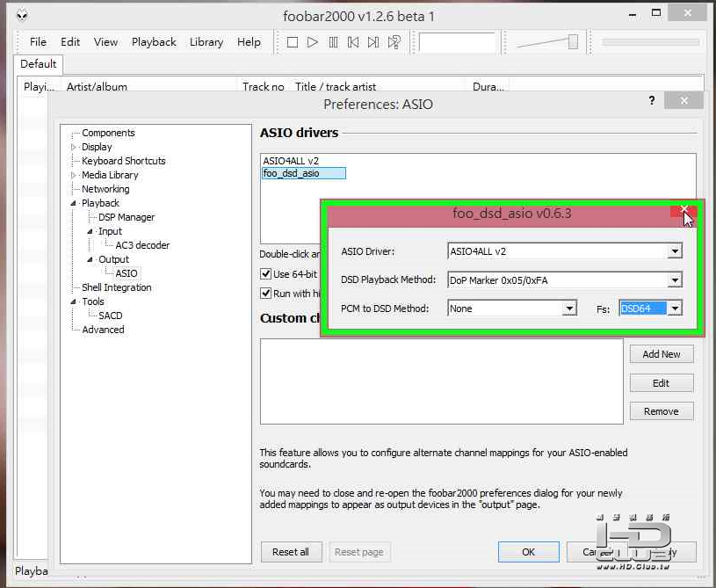Close the foo_dsd_asio v0.6.3 dialog

683,211
